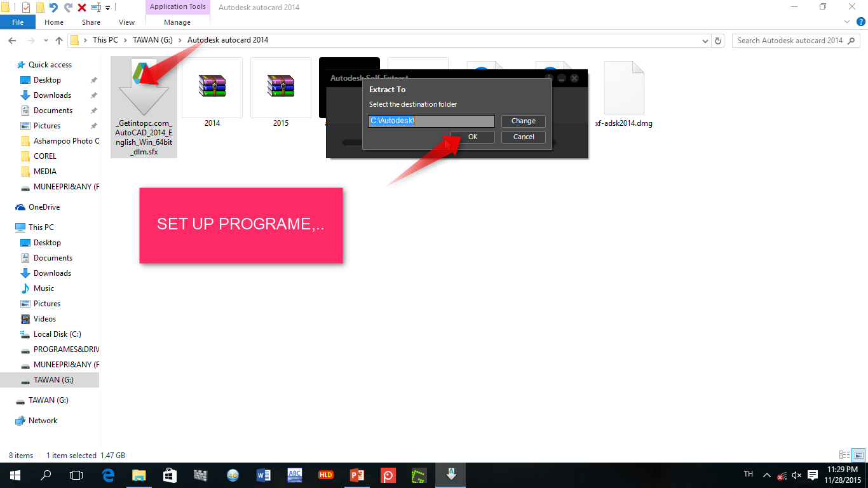Click the destination folder path field

pos(431,121)
